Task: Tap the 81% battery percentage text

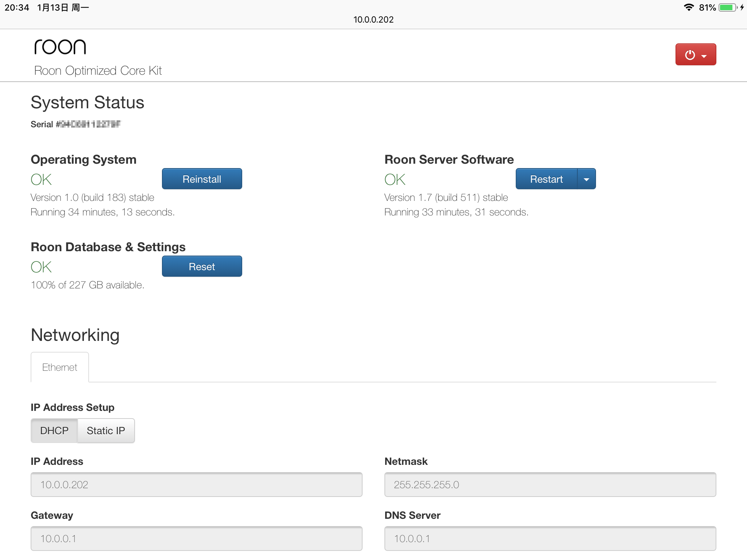Action: 707,7
